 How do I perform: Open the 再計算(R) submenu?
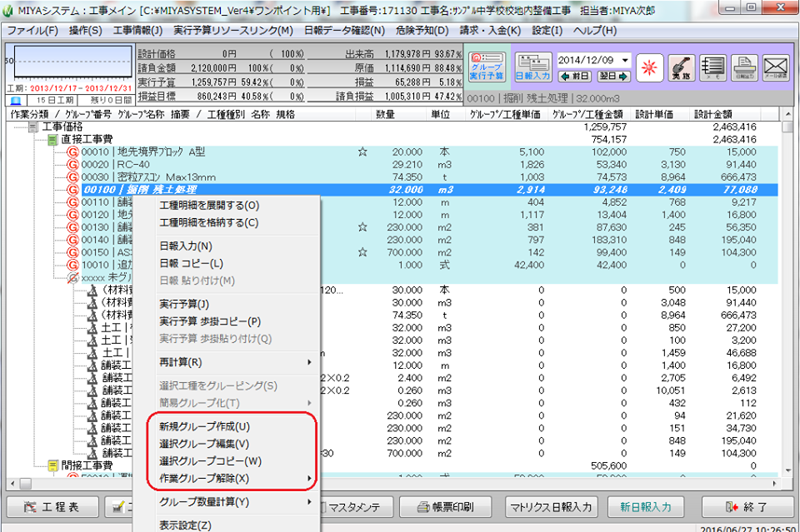[226, 362]
